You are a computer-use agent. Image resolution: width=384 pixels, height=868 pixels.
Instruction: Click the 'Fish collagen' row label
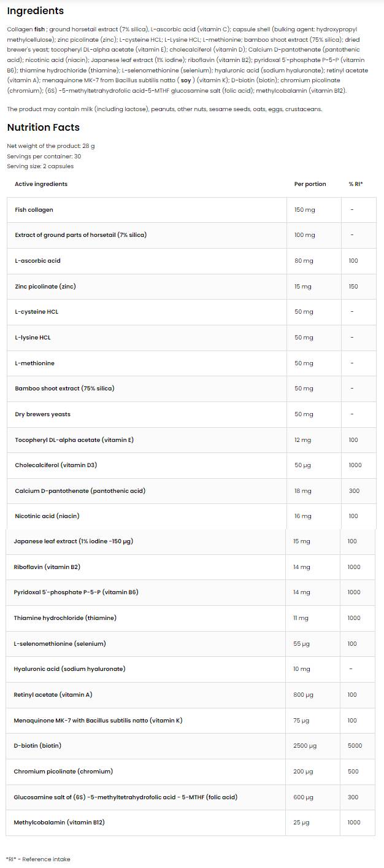coord(34,210)
